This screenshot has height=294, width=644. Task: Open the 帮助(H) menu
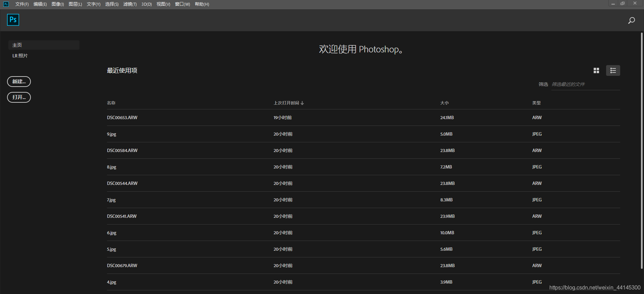[202, 4]
